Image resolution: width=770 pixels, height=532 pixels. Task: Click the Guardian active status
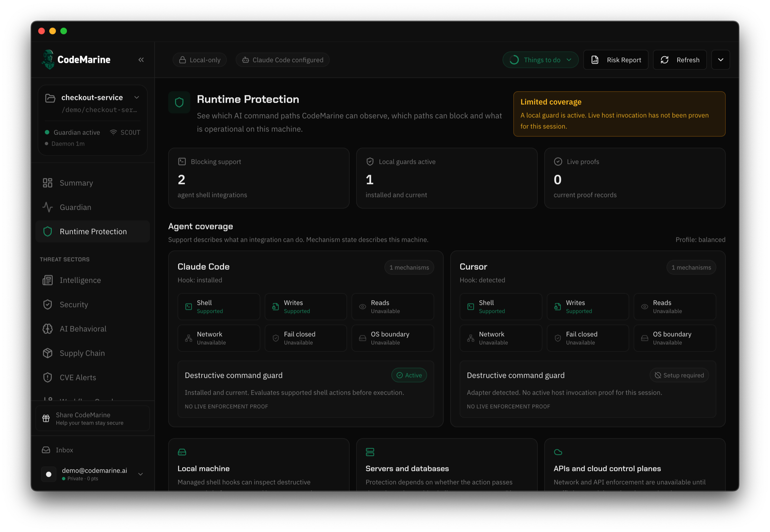72,132
